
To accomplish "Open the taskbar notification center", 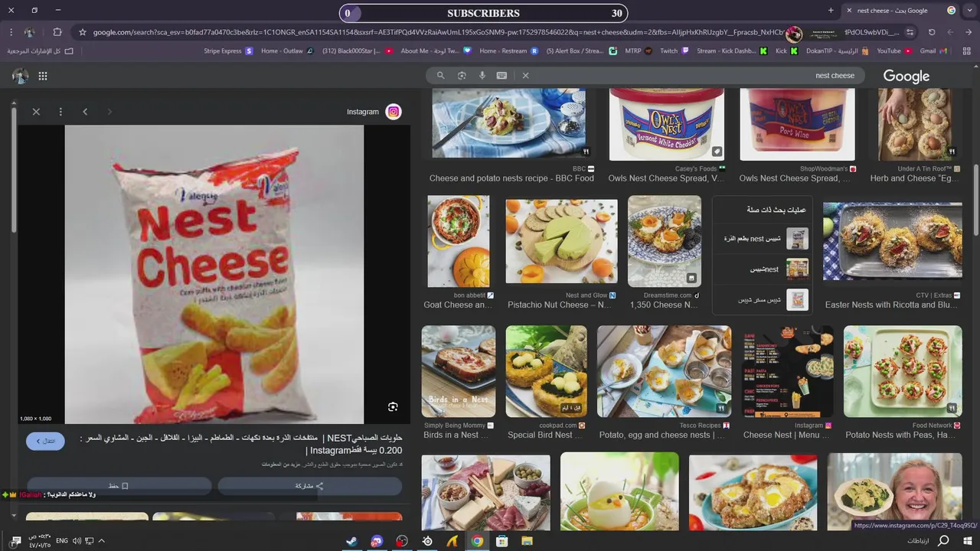I will [15, 541].
